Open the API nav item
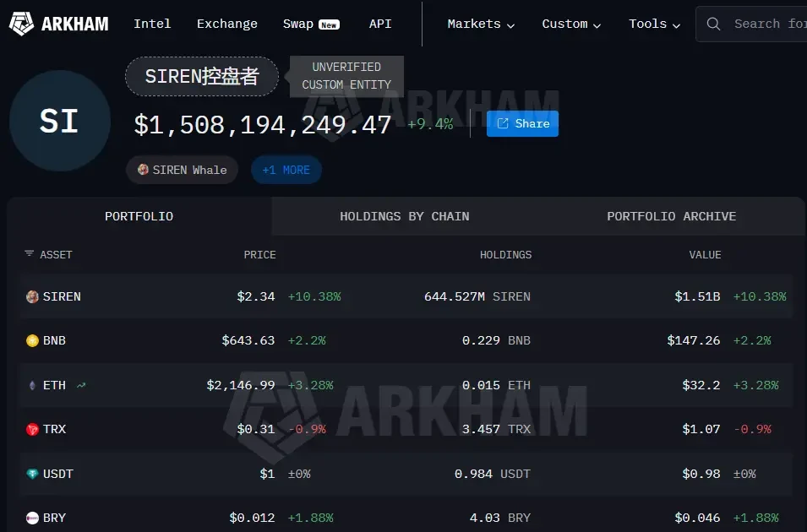 click(x=380, y=24)
